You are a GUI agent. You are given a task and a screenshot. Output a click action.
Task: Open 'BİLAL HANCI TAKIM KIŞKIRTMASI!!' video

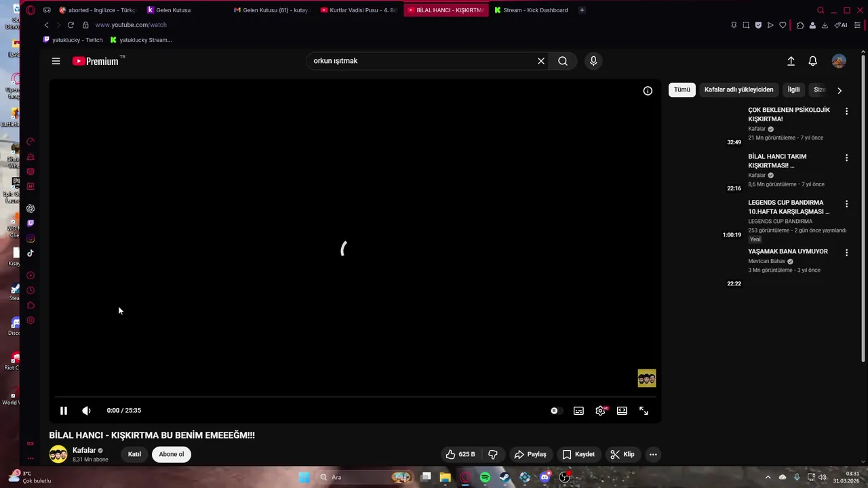pyautogui.click(x=777, y=161)
